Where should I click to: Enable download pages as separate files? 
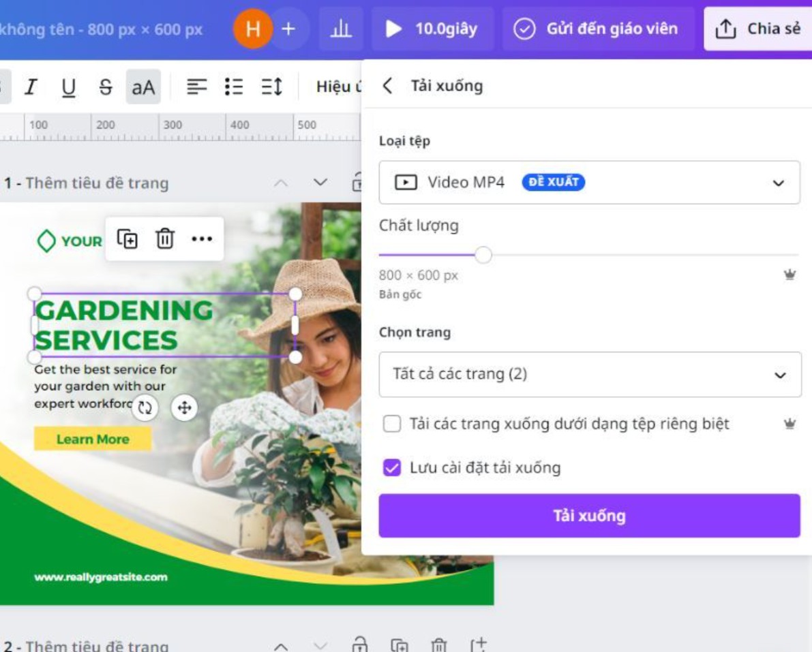(x=392, y=424)
